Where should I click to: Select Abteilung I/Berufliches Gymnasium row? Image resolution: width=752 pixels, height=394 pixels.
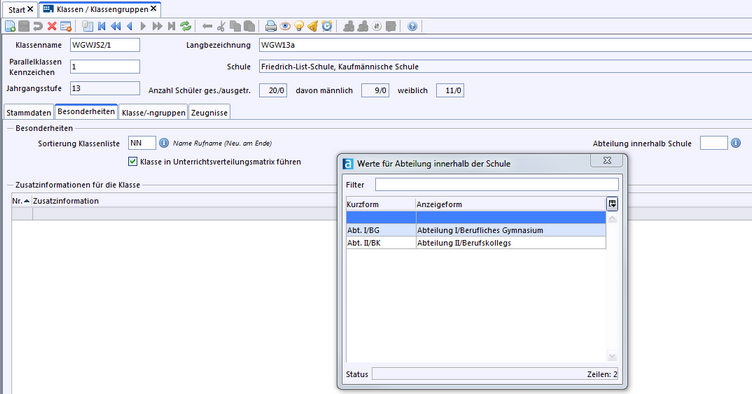coord(476,230)
